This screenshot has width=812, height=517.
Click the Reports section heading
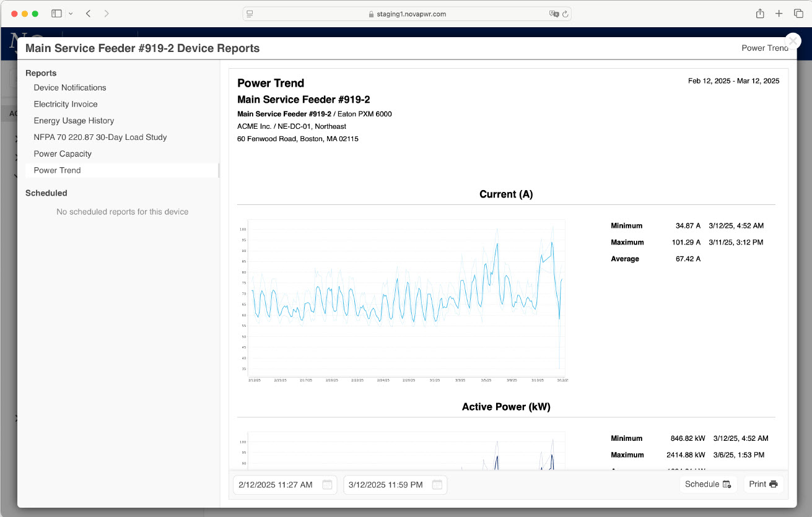coord(41,73)
